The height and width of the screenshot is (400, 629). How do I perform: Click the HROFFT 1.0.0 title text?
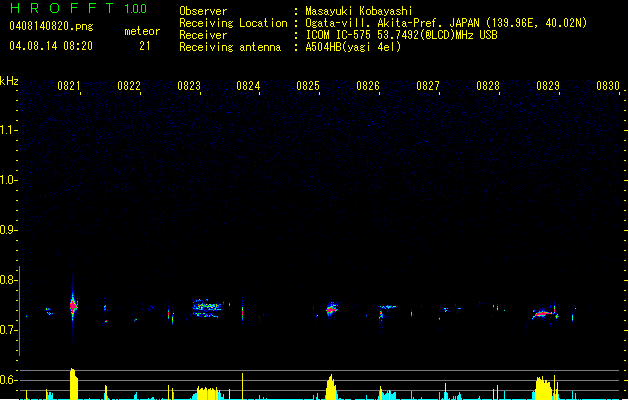tap(79, 8)
